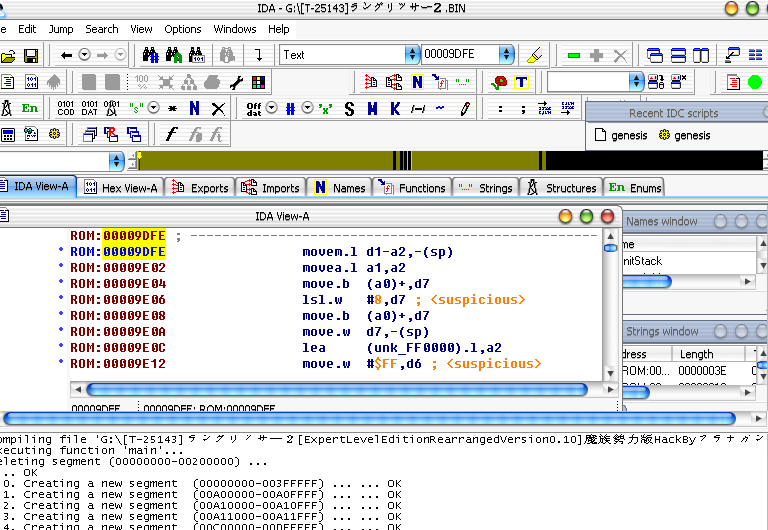
Task: Click the binary search binoculars 101 icon
Action: tap(196, 55)
